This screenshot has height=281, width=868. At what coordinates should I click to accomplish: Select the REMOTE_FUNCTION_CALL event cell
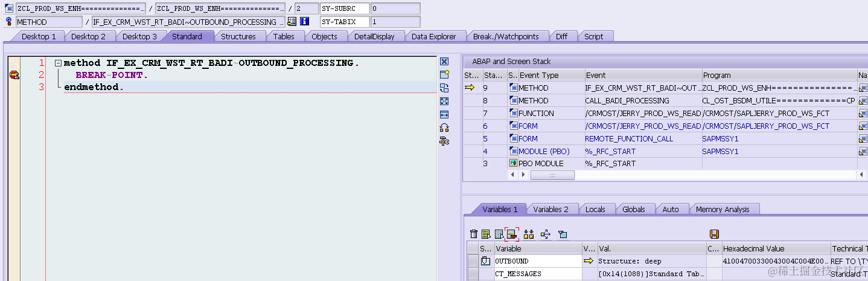642,138
